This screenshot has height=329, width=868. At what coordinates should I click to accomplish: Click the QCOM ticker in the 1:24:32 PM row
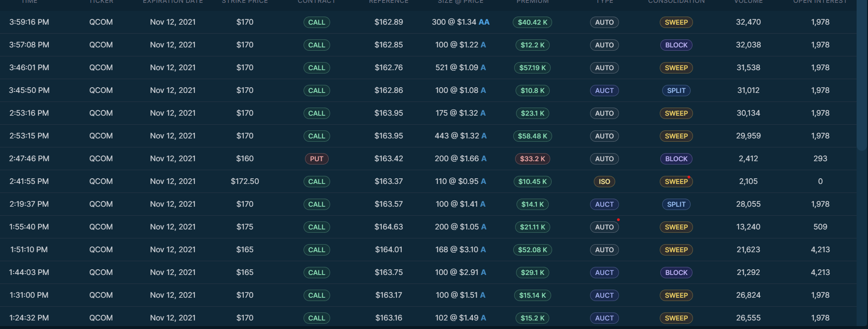(x=101, y=318)
